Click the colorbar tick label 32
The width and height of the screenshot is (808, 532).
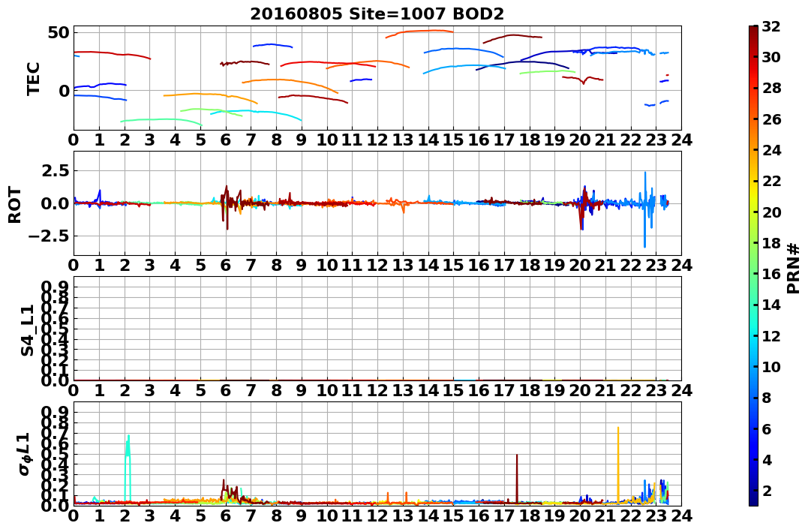point(771,26)
